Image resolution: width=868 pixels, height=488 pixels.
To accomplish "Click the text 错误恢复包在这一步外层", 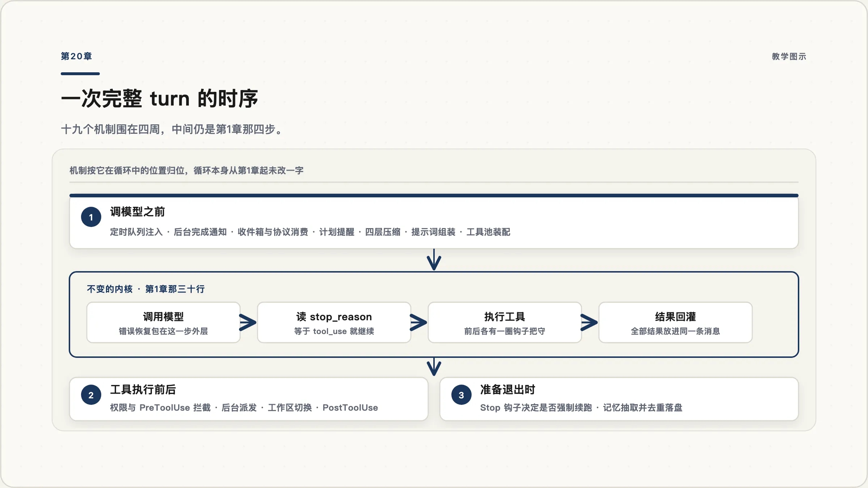I will (163, 331).
